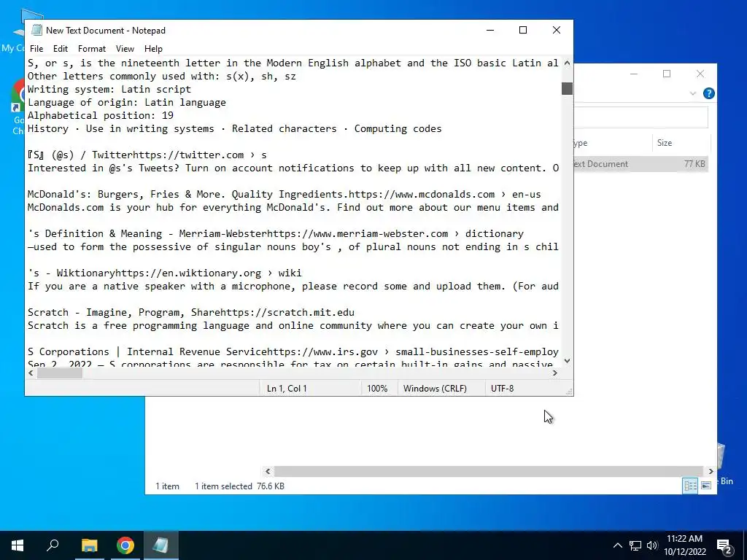Open the View menu in Notepad

pyautogui.click(x=125, y=49)
